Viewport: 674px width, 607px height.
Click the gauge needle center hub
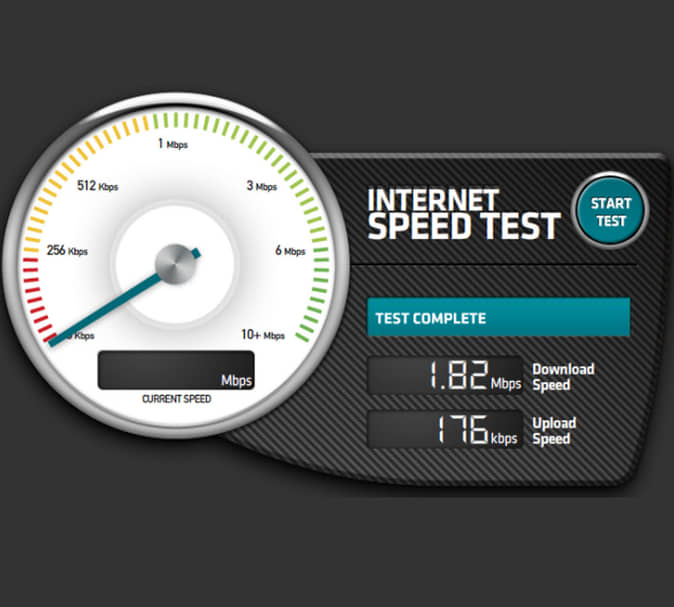click(175, 264)
